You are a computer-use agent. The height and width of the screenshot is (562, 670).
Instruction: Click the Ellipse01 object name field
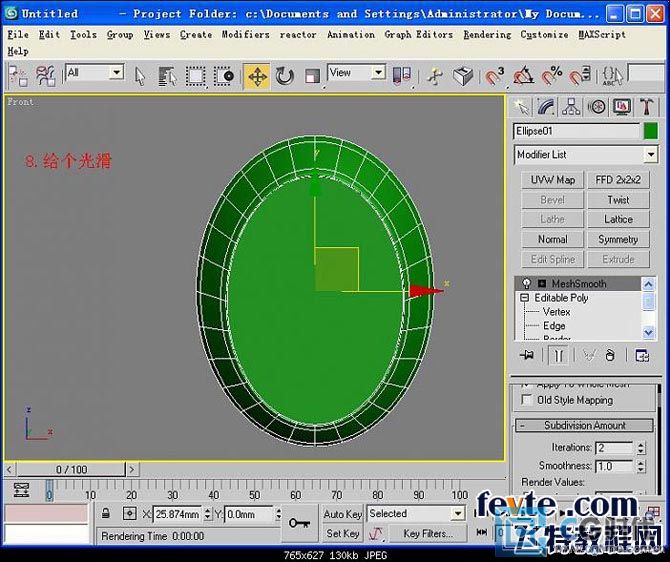click(577, 131)
